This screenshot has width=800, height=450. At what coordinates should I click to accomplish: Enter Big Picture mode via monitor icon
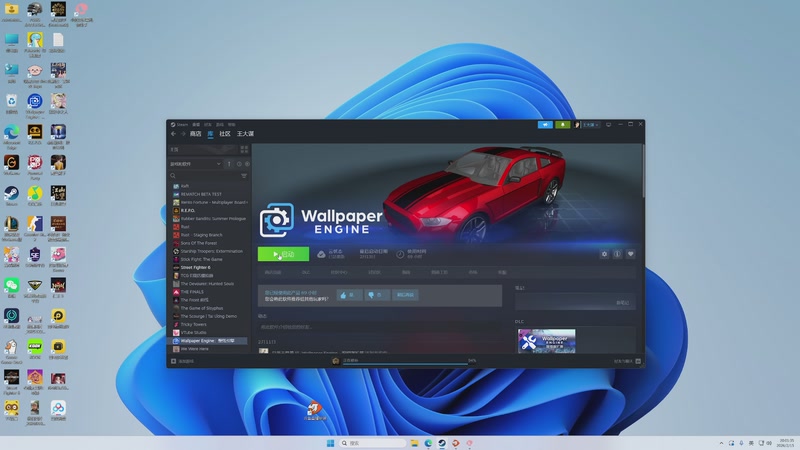pyautogui.click(x=608, y=124)
